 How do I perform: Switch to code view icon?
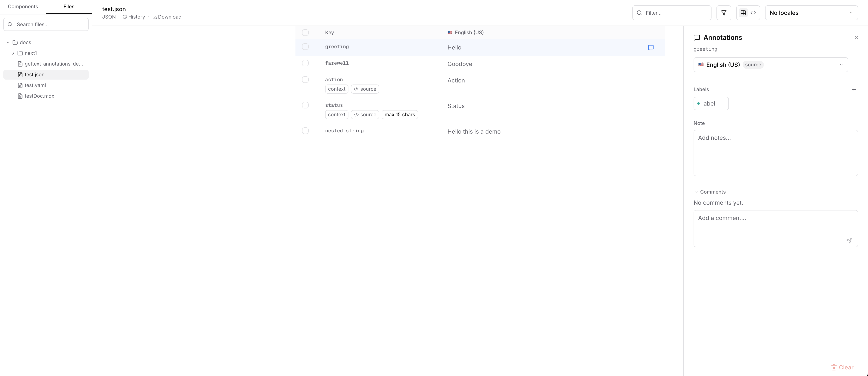pos(753,13)
